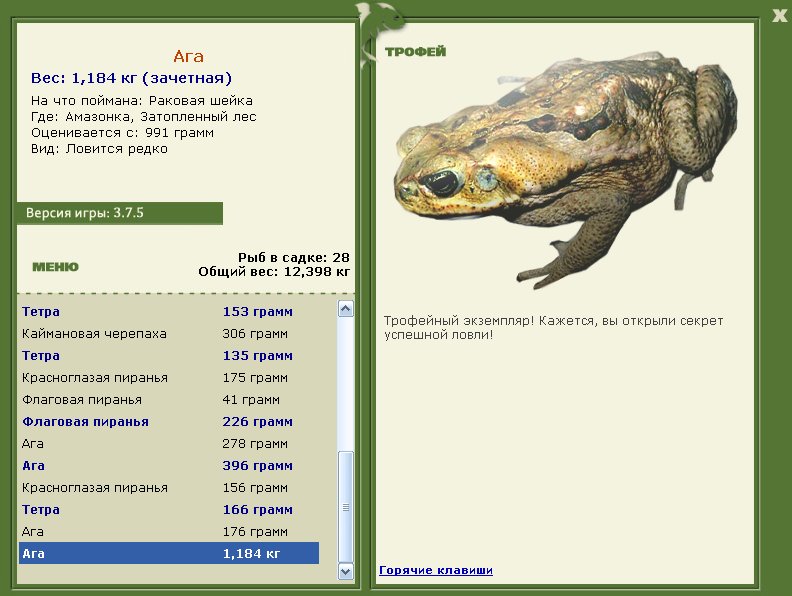This screenshot has height=596, width=792.
Task: Select Каймановая черепаха 306 грамм row
Action: 169,334
